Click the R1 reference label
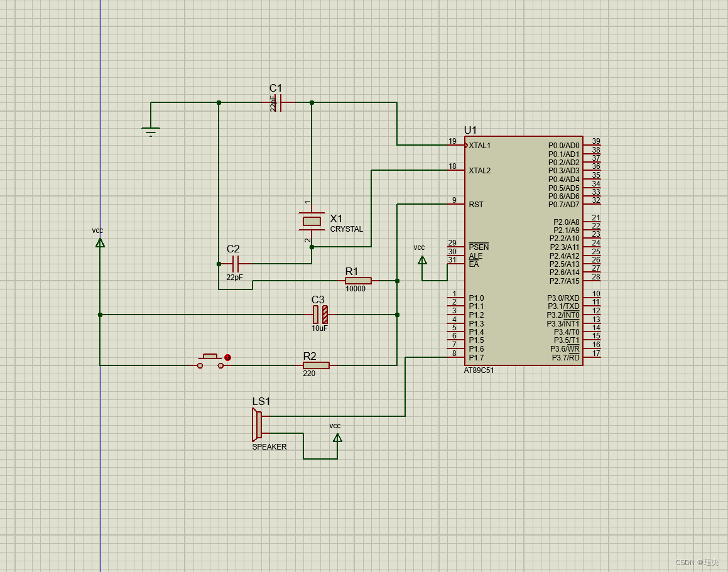 pos(352,271)
